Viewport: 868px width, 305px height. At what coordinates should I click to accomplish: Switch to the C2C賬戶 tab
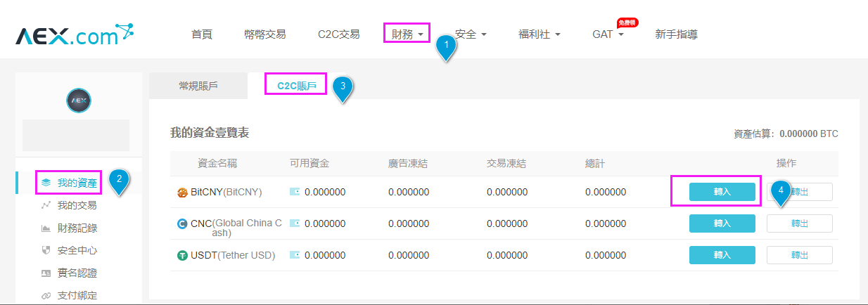(x=297, y=86)
